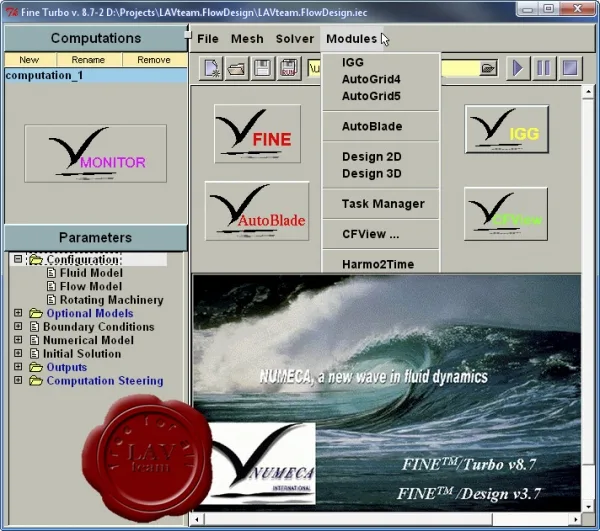The height and width of the screenshot is (531, 600).
Task: Expand the Optional Models node
Action: click(18, 313)
